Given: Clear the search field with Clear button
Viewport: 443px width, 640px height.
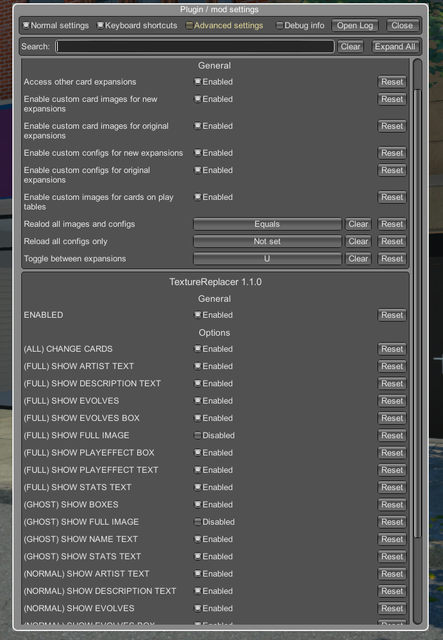Looking at the screenshot, I should coord(350,47).
